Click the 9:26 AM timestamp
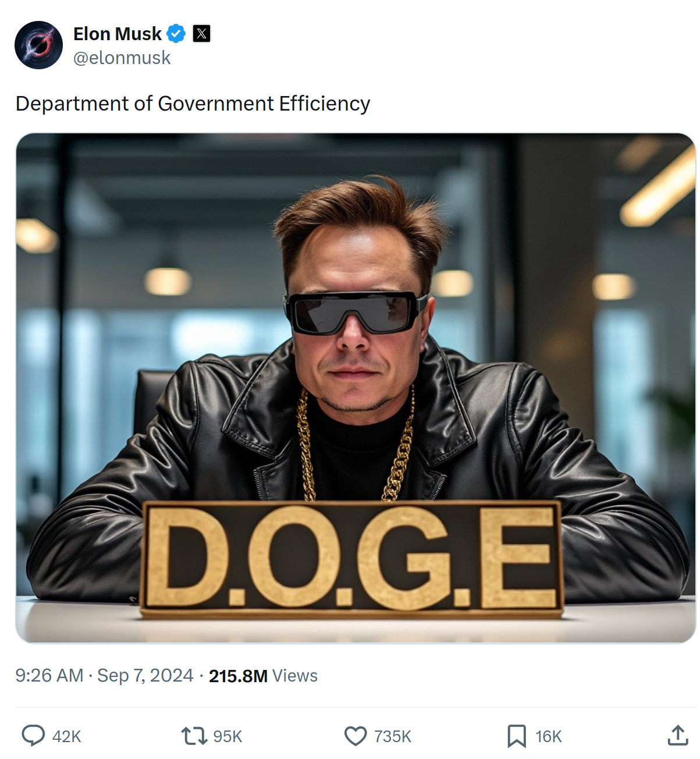Screen dimensions: 700x759 49,675
